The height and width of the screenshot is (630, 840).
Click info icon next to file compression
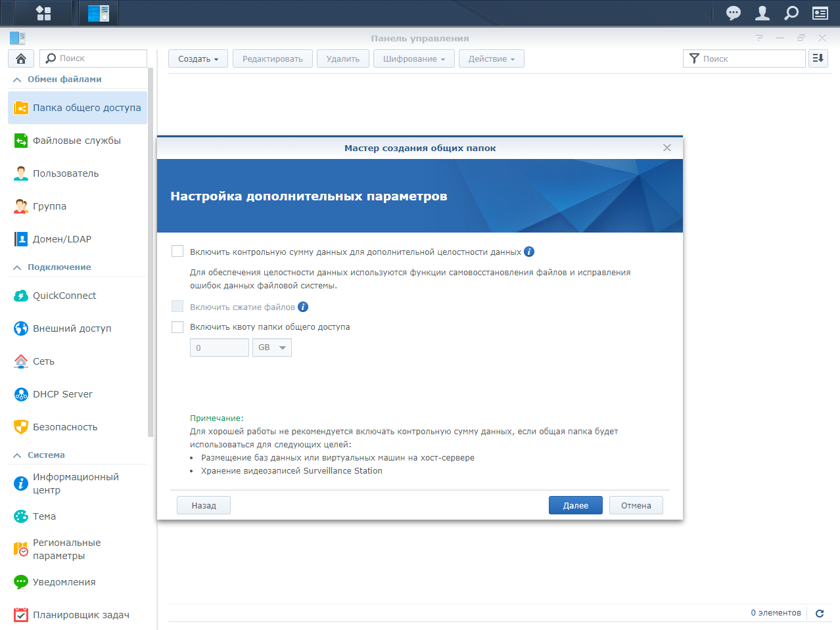[303, 307]
